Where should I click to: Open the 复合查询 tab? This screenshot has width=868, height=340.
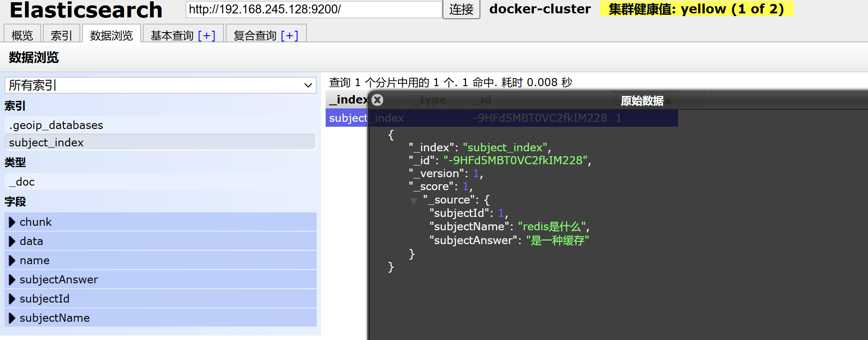255,36
